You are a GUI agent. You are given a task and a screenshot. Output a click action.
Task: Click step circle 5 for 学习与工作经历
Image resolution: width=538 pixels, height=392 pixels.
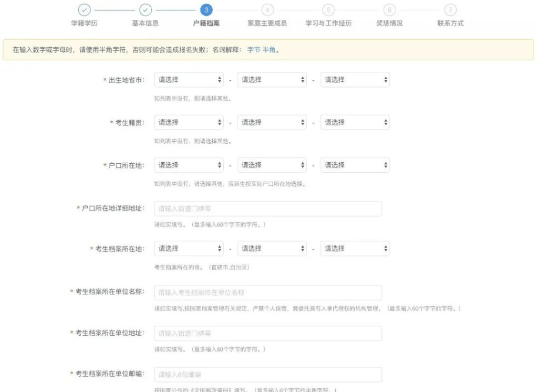click(x=328, y=9)
